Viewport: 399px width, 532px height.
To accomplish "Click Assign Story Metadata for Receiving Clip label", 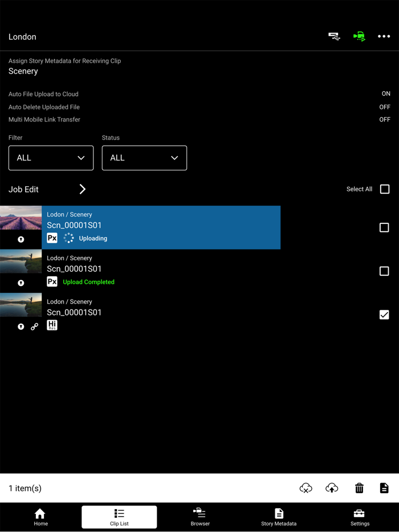I will [x=64, y=61].
